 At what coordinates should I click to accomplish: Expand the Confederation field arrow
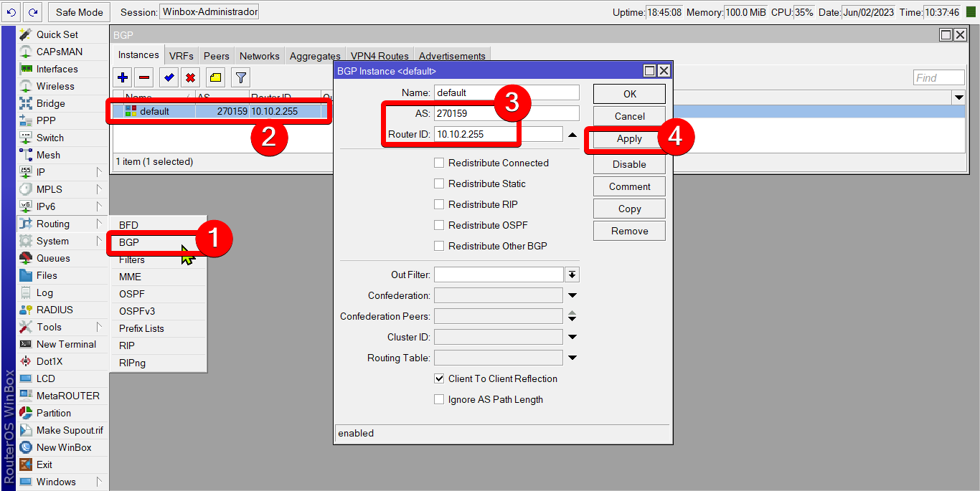tap(573, 295)
